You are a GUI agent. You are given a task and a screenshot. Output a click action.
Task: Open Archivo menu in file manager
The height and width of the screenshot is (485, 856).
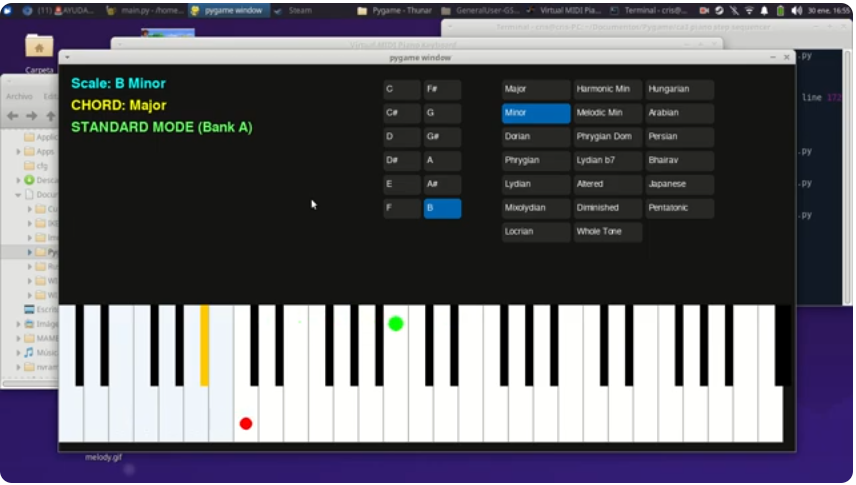pyautogui.click(x=20, y=96)
